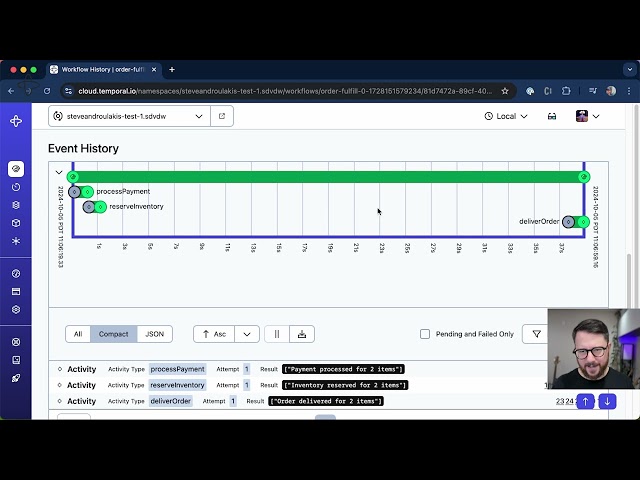Click the Event History heading
This screenshot has width=640, height=480.
(x=83, y=149)
